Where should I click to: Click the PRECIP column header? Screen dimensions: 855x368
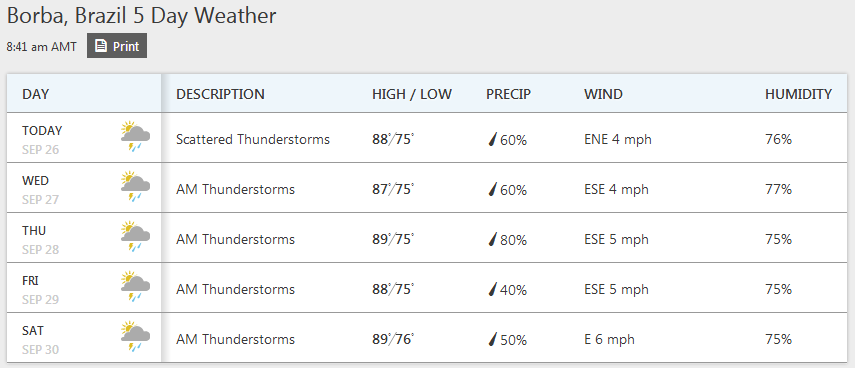tap(508, 94)
